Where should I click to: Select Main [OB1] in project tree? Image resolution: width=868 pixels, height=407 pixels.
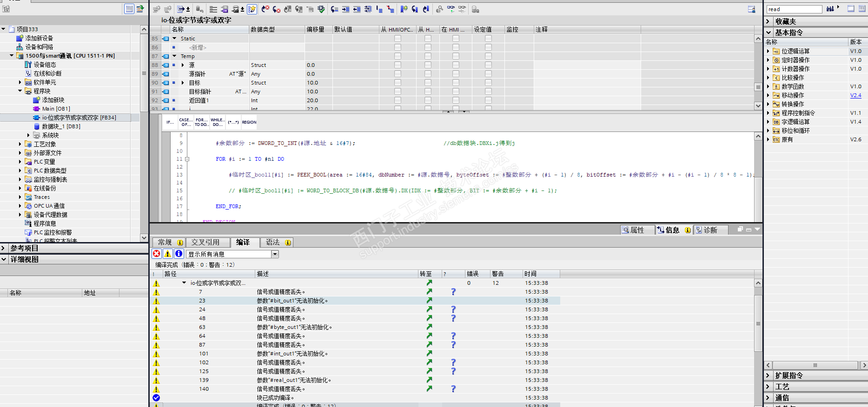[x=56, y=109]
